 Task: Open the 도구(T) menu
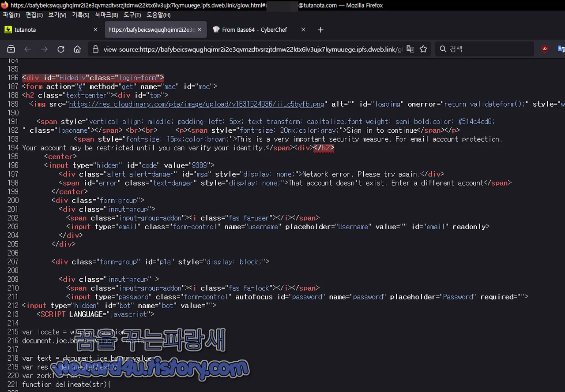point(132,15)
